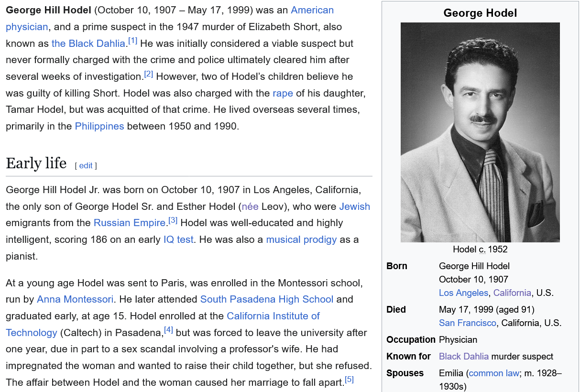This screenshot has width=580, height=392.
Task: Follow the Black Dahlia link in intro paragraph
Action: pos(88,44)
